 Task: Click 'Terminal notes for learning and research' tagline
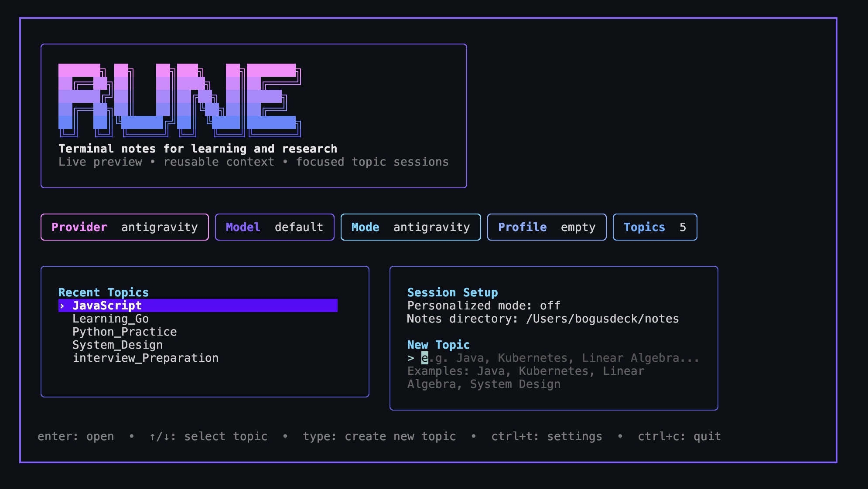[x=198, y=149]
